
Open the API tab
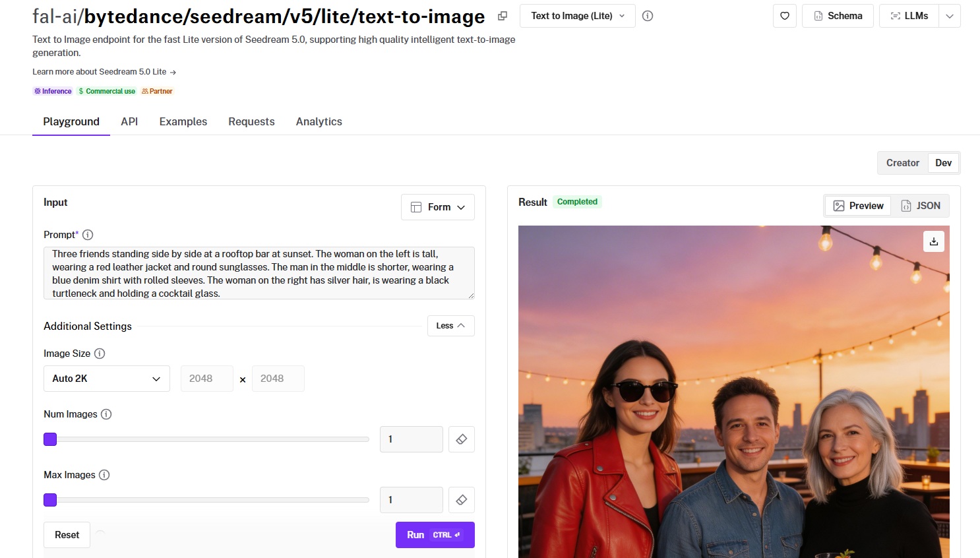[129, 121]
